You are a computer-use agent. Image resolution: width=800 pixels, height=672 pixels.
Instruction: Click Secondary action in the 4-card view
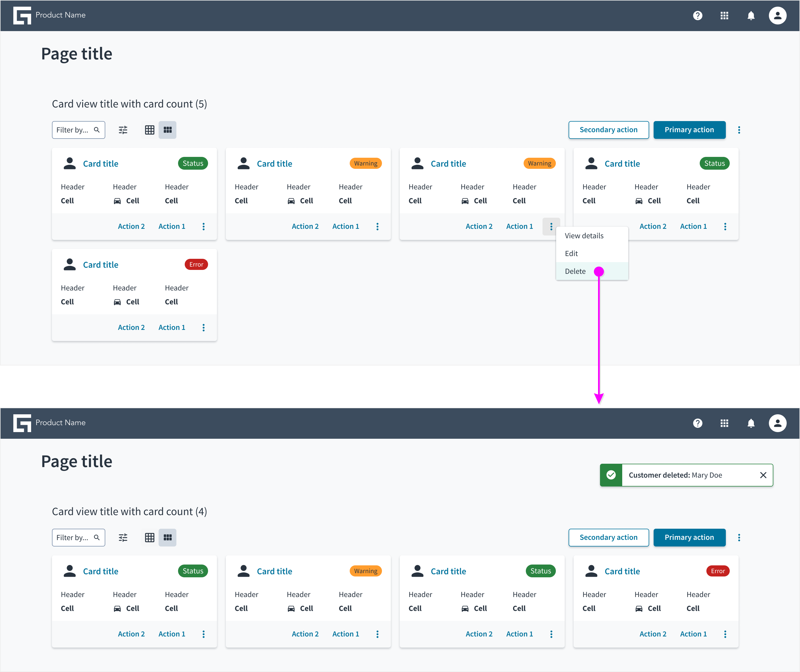click(608, 538)
